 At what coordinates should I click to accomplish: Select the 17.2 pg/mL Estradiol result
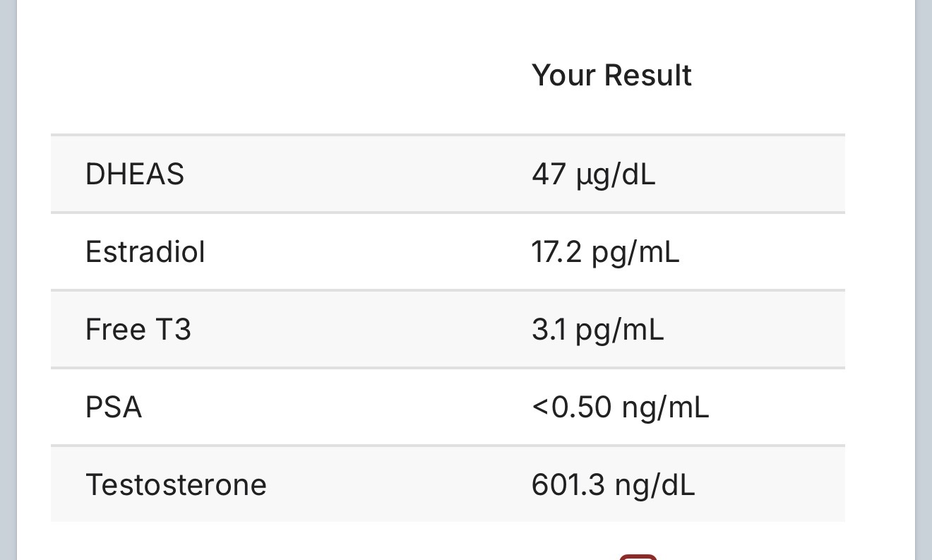tap(605, 252)
